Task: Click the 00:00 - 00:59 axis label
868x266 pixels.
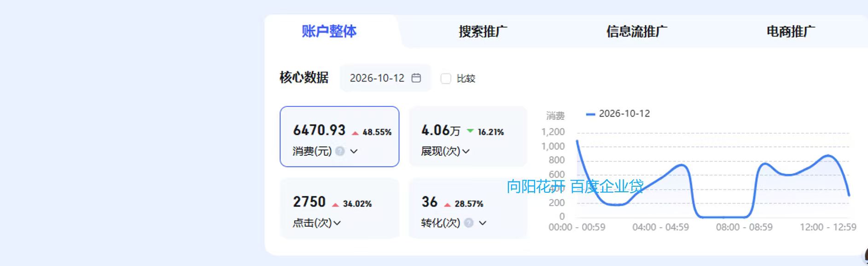Action: (577, 227)
